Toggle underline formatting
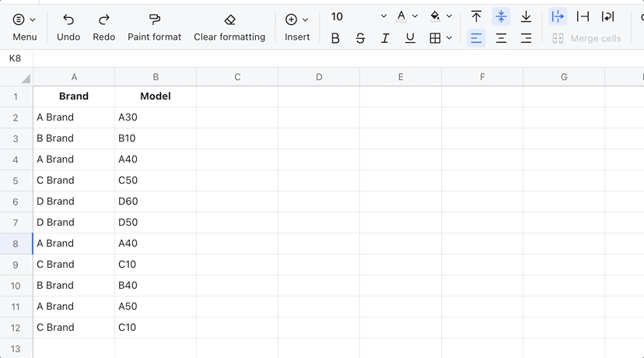The height and width of the screenshot is (358, 644). 410,38
